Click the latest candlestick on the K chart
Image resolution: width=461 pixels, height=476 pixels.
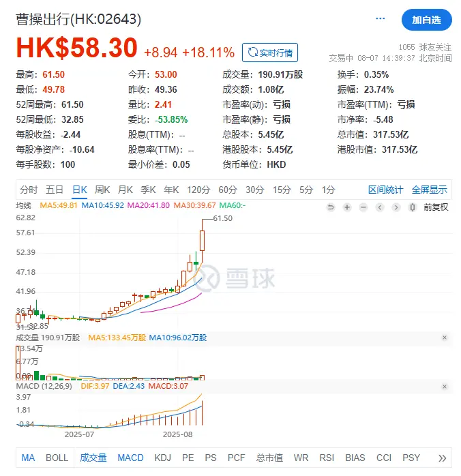coord(202,241)
